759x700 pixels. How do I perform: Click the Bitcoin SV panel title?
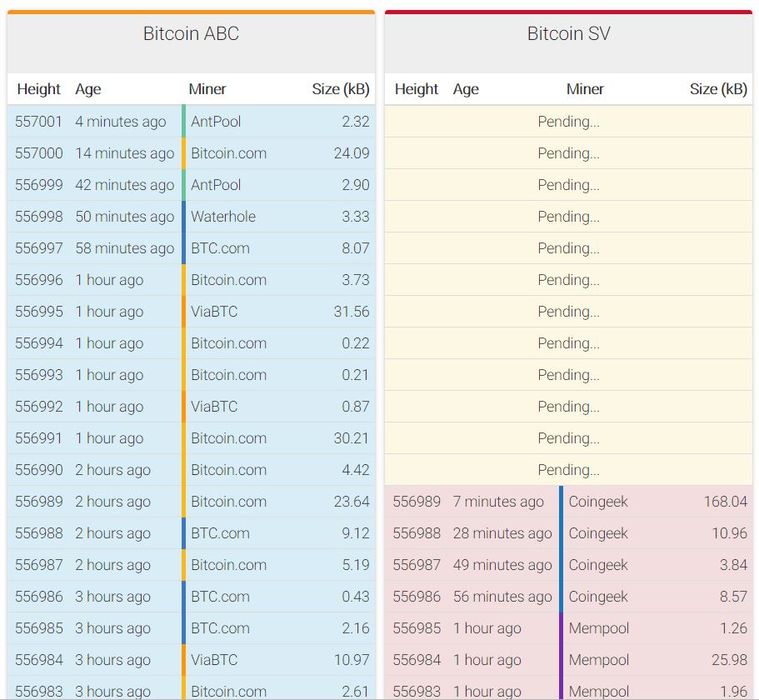click(x=568, y=34)
